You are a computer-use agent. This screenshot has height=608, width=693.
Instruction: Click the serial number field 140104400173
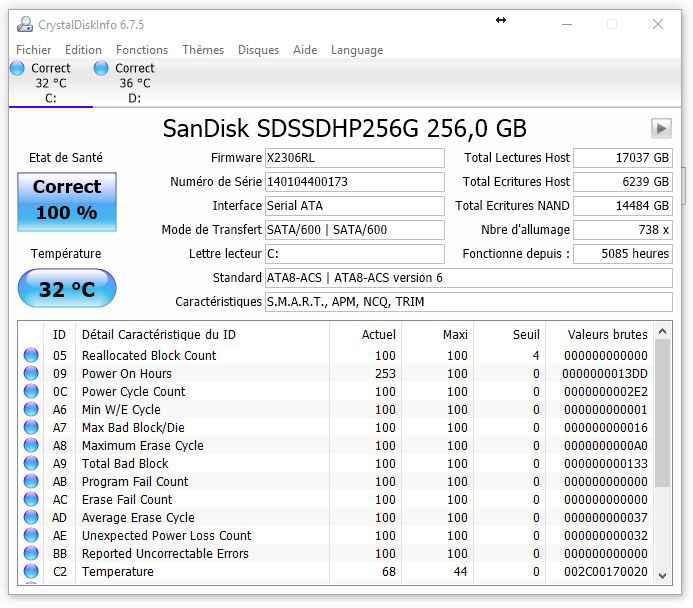pos(354,182)
